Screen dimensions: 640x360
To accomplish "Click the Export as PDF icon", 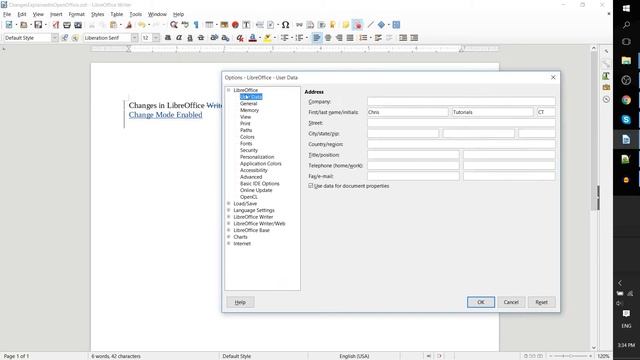I will (x=56, y=25).
